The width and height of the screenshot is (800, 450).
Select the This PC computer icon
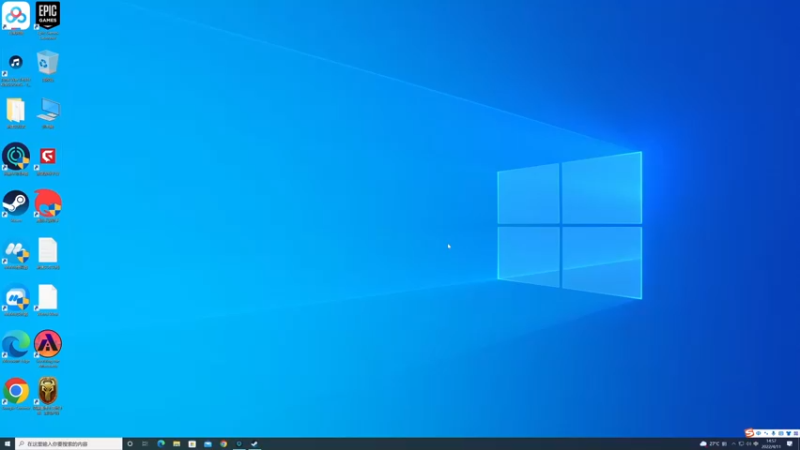point(48,110)
